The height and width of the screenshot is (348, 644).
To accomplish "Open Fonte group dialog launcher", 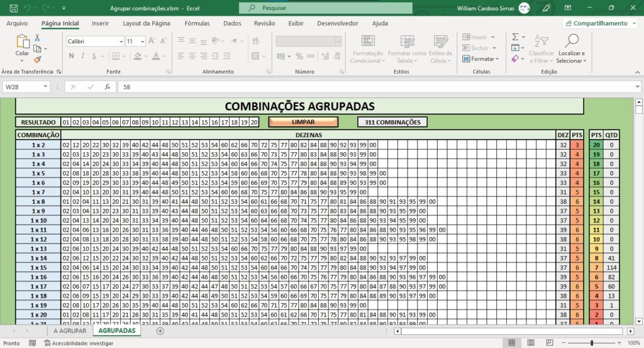I will point(168,72).
